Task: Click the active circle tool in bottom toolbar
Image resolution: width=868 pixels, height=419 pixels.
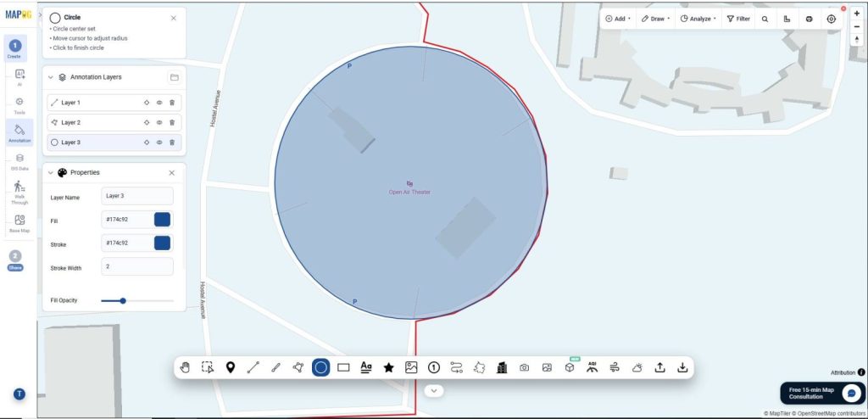Action: point(321,367)
